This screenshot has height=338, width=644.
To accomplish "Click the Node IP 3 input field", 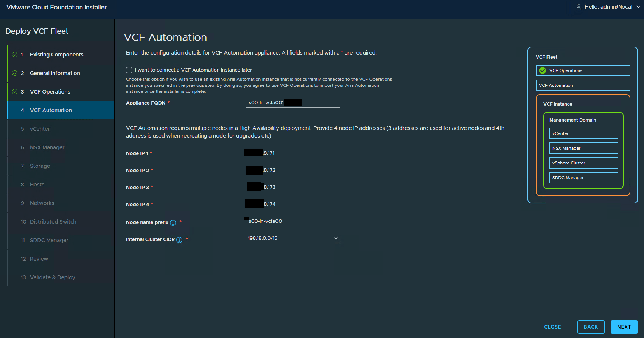I will click(293, 187).
